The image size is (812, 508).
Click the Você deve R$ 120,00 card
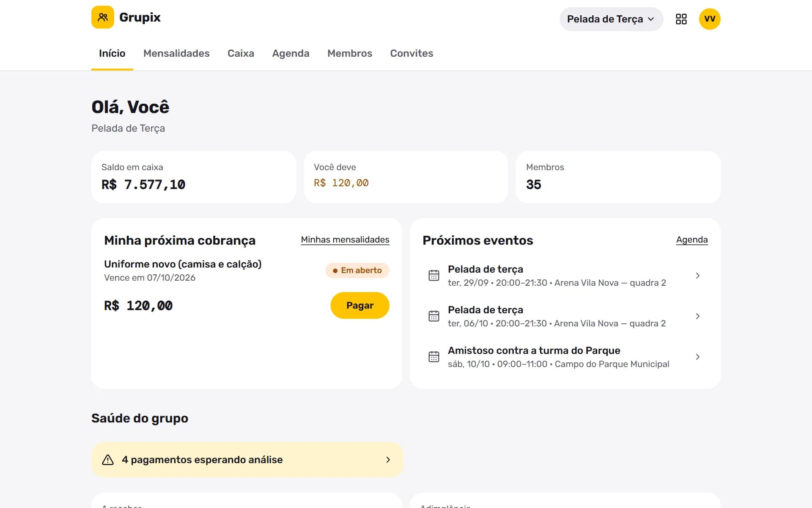click(406, 177)
